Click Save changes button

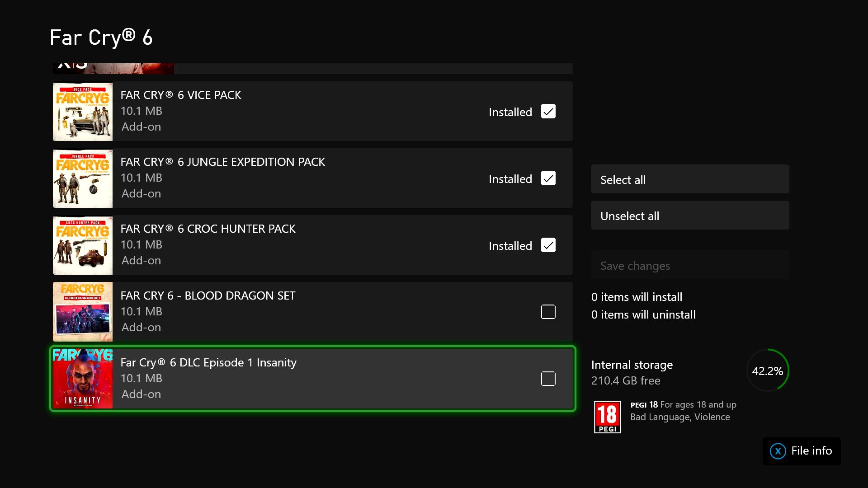pyautogui.click(x=690, y=265)
